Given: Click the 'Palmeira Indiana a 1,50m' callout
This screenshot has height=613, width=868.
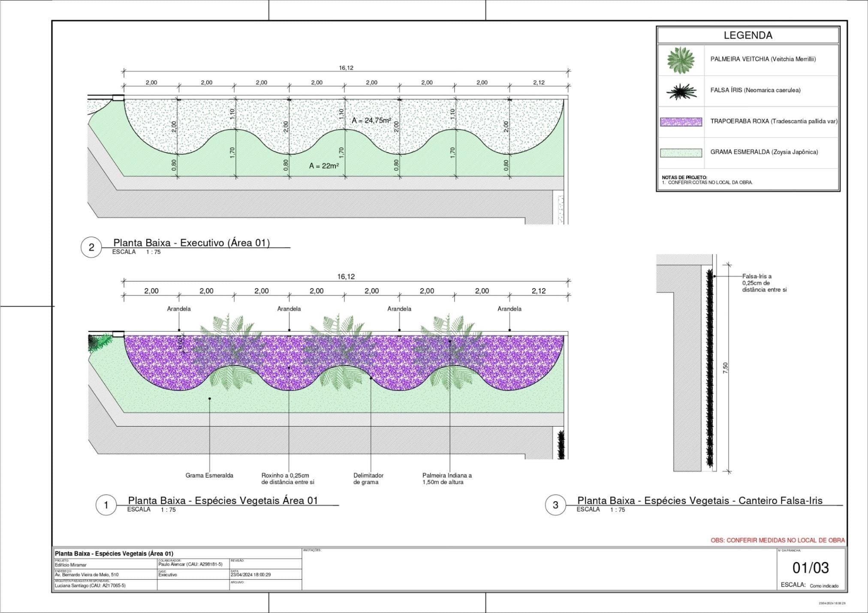Looking at the screenshot, I should (446, 478).
